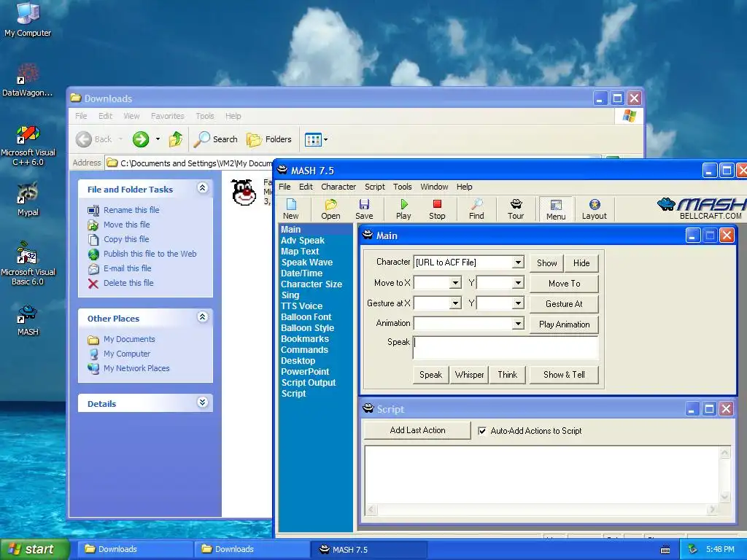The width and height of the screenshot is (747, 560).
Task: Click the Views icon in Downloads toolbar
Action: (313, 139)
